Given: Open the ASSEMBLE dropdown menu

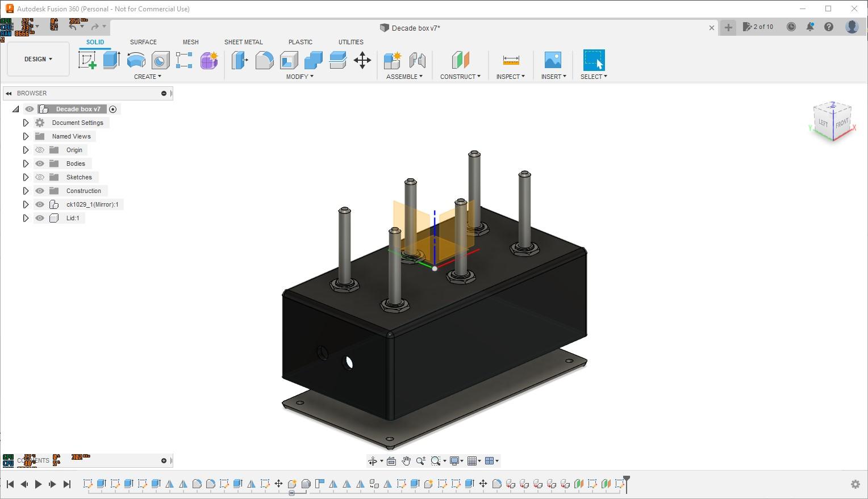Looking at the screenshot, I should pos(404,77).
